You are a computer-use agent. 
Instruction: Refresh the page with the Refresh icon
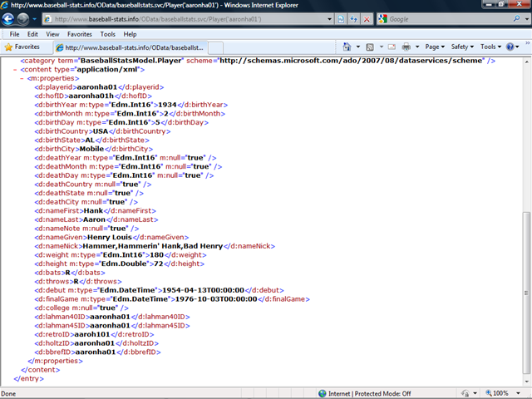(353, 19)
